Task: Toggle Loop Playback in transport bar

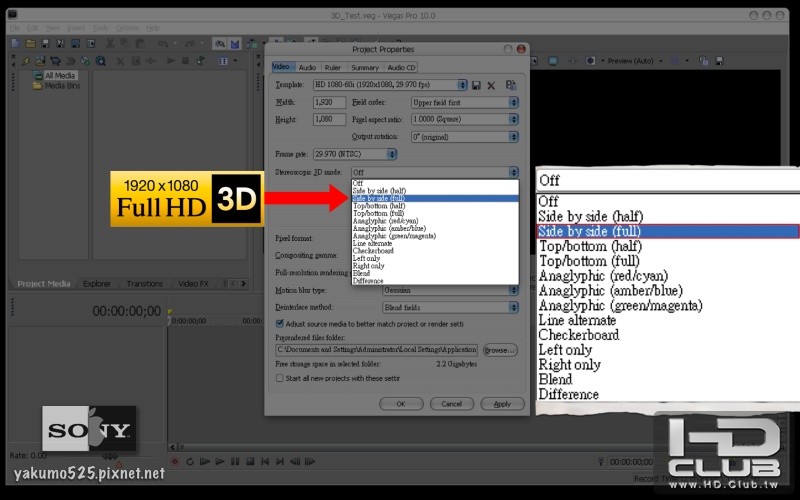Action: [x=190, y=462]
